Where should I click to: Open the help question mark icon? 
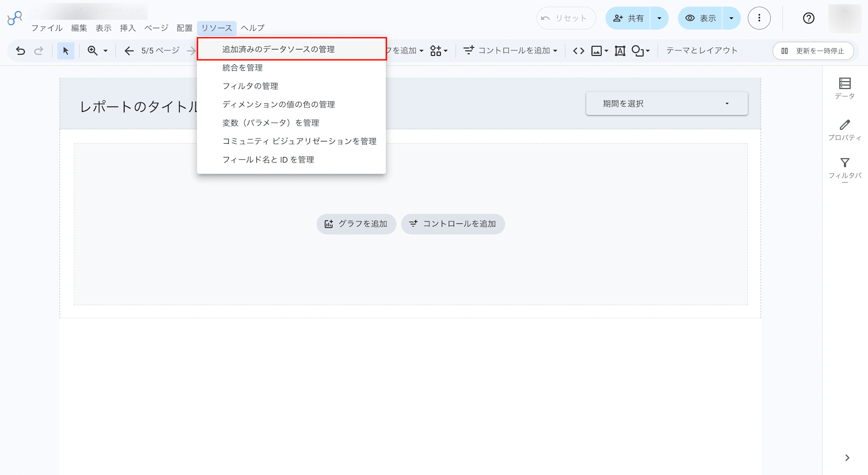(809, 18)
